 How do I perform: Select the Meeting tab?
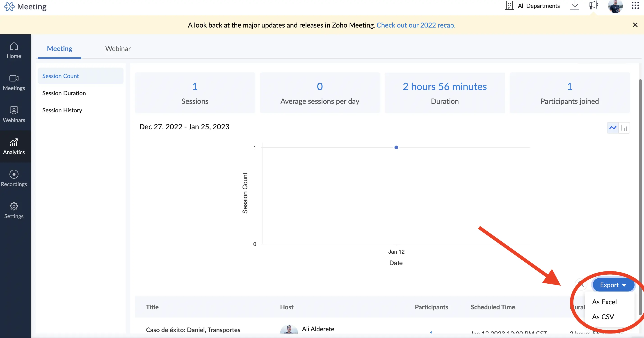(x=59, y=48)
